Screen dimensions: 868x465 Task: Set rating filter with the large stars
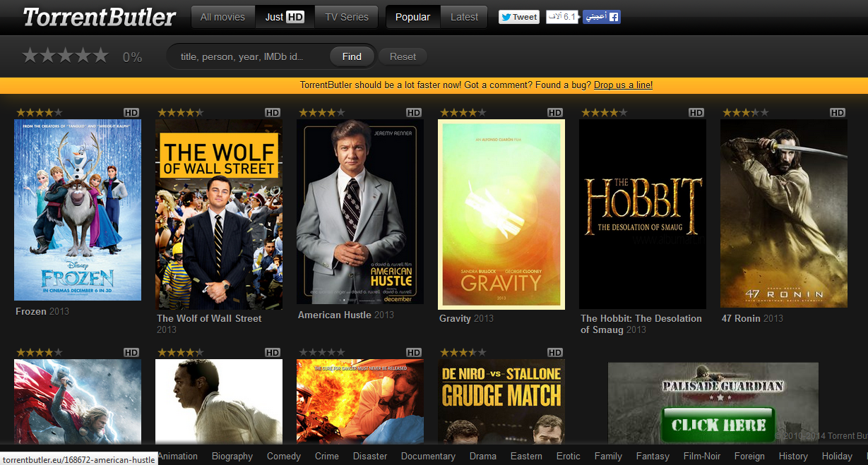pyautogui.click(x=65, y=56)
